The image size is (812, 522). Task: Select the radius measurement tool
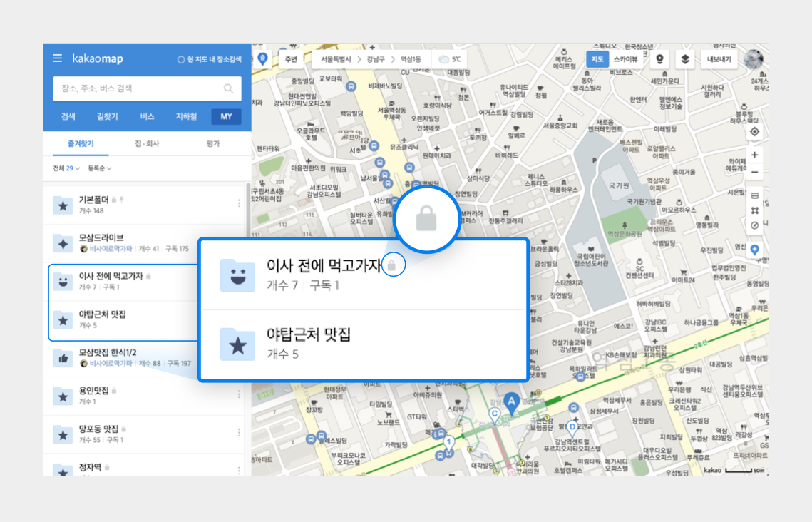coord(754,225)
